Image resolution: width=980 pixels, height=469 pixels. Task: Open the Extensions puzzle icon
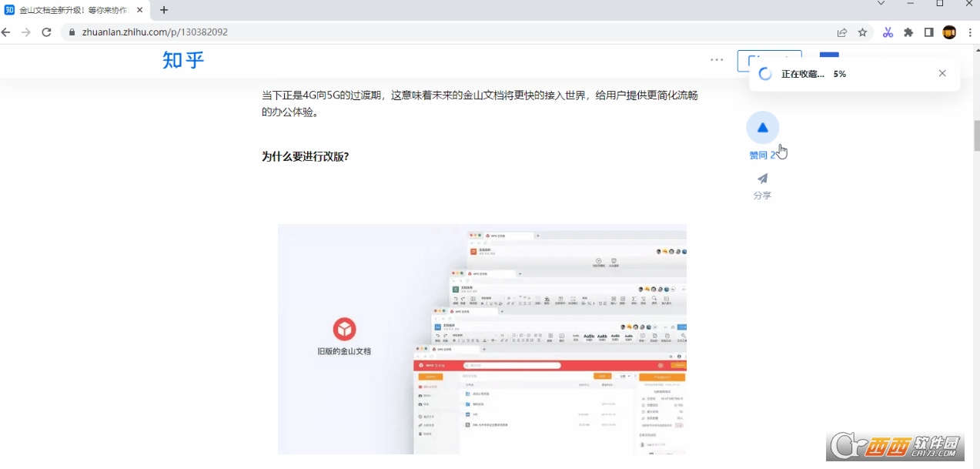tap(908, 32)
